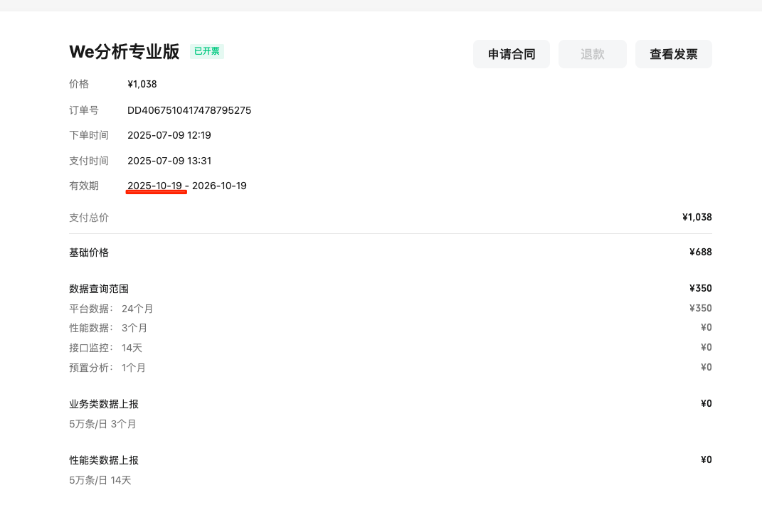Open 查看发票 to view invoice
Image resolution: width=762 pixels, height=532 pixels.
[674, 54]
